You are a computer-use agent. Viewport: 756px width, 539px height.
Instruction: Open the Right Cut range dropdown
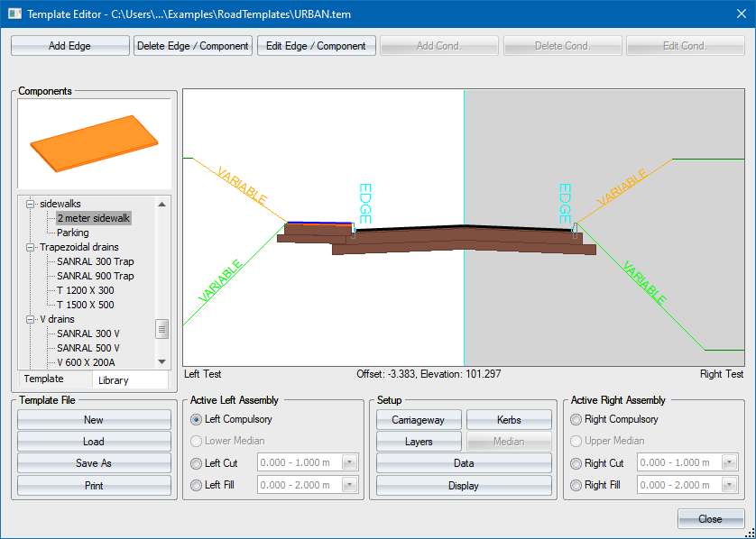(x=730, y=463)
